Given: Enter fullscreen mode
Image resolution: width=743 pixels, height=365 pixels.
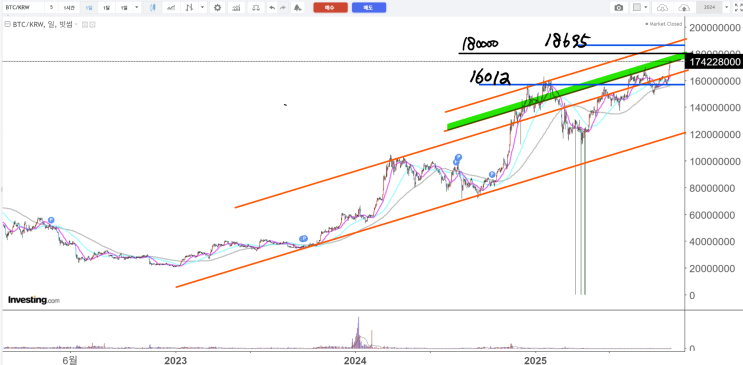Looking at the screenshot, I should coord(738,8).
